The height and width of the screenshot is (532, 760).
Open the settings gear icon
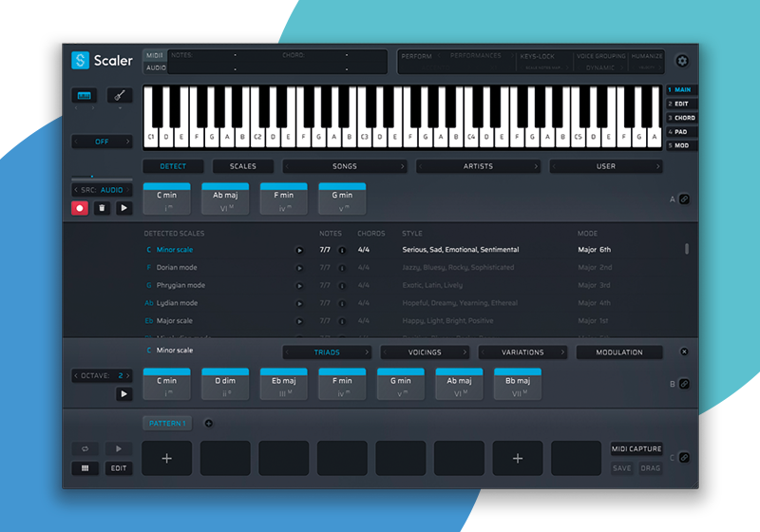682,61
